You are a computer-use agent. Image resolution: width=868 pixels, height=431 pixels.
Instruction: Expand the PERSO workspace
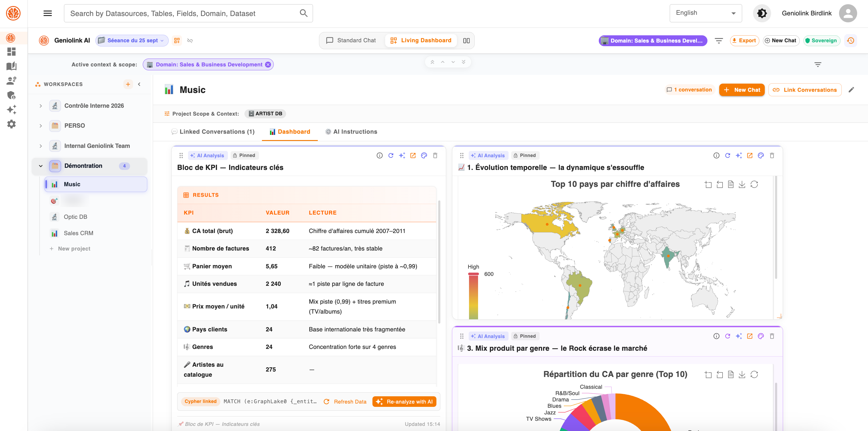point(41,126)
